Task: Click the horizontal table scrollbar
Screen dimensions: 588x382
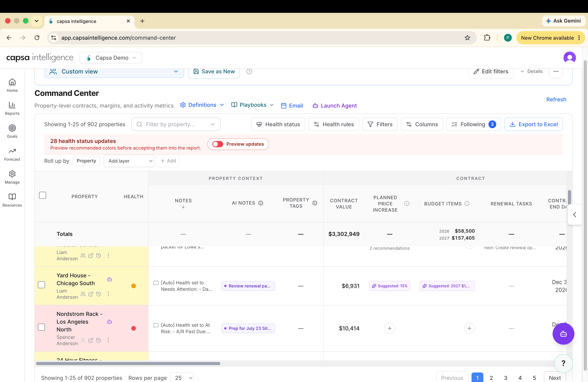Action: pyautogui.click(x=128, y=363)
